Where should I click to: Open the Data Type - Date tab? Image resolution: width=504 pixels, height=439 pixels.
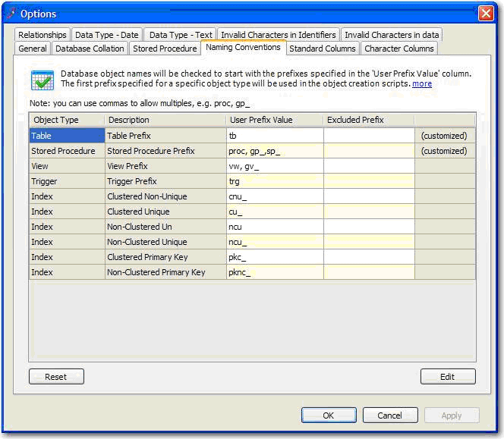(107, 35)
